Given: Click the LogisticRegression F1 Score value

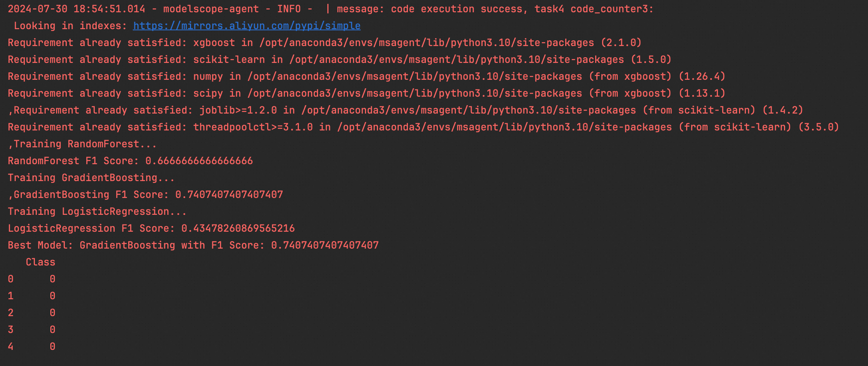Looking at the screenshot, I should [x=238, y=228].
